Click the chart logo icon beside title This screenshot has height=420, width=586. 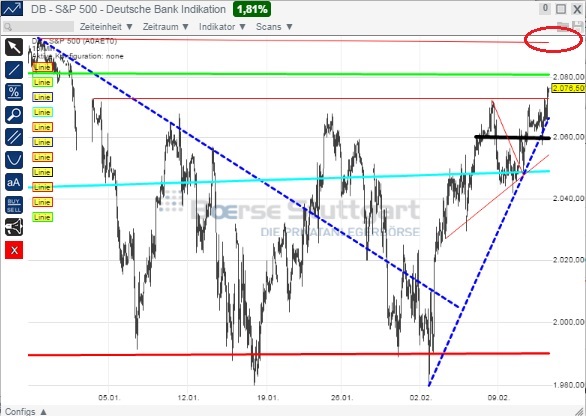click(12, 9)
